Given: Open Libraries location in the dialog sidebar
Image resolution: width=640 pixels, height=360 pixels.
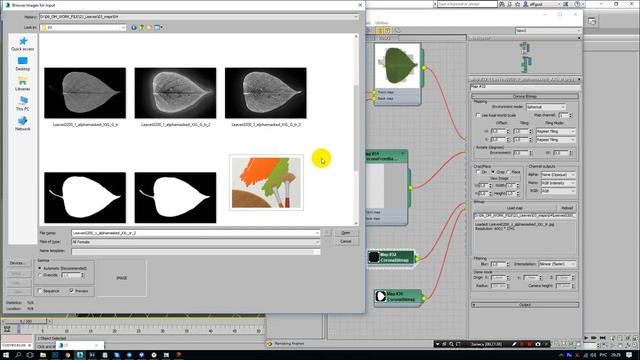Looking at the screenshot, I should 23,84.
